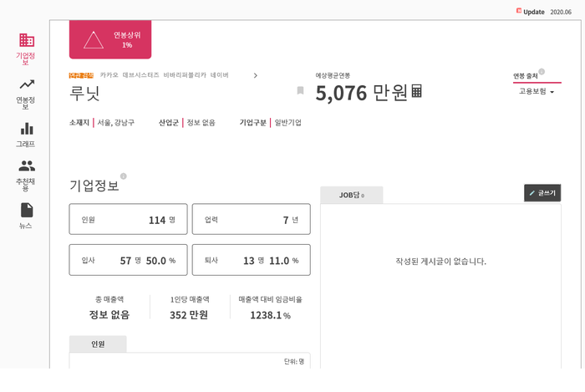
Task: Open the 뉴스 document icon
Action: [x=27, y=210]
